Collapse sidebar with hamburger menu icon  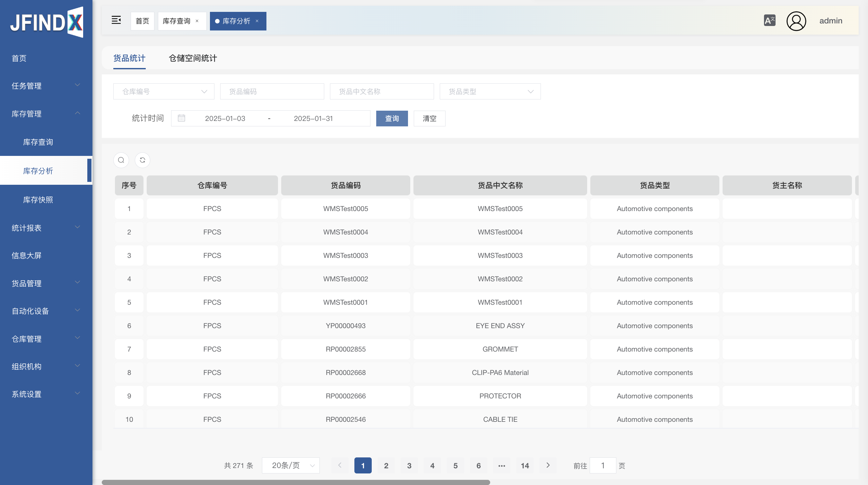(x=116, y=20)
